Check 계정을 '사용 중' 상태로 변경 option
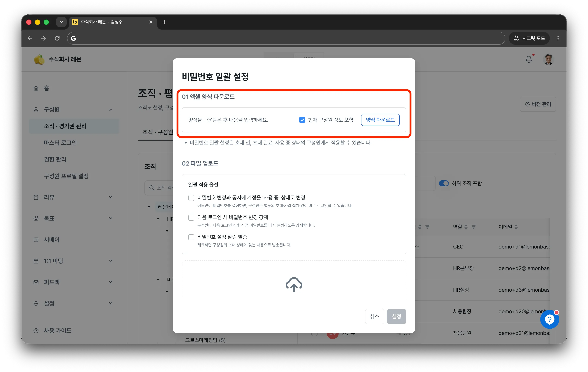This screenshot has height=372, width=588. (x=191, y=198)
